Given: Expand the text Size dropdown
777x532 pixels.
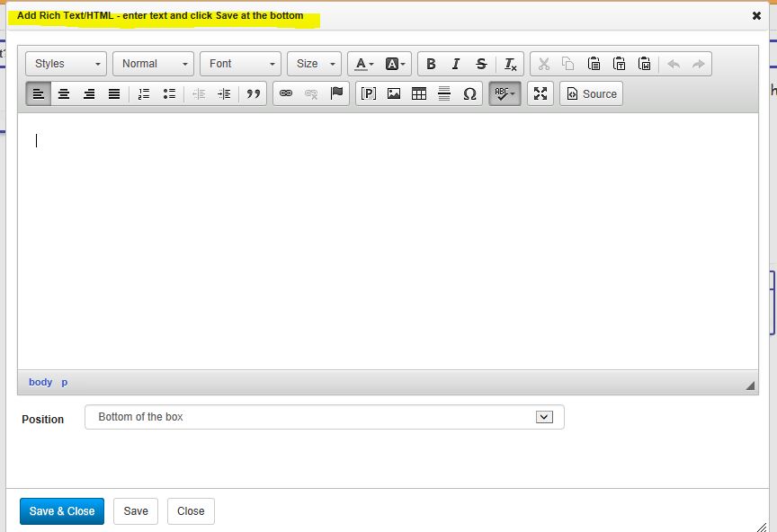Looking at the screenshot, I should click(x=314, y=64).
